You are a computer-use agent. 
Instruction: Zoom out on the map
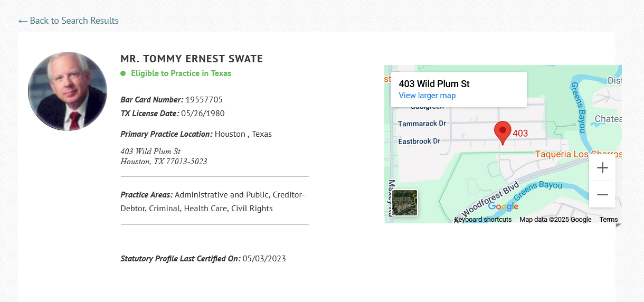click(602, 194)
